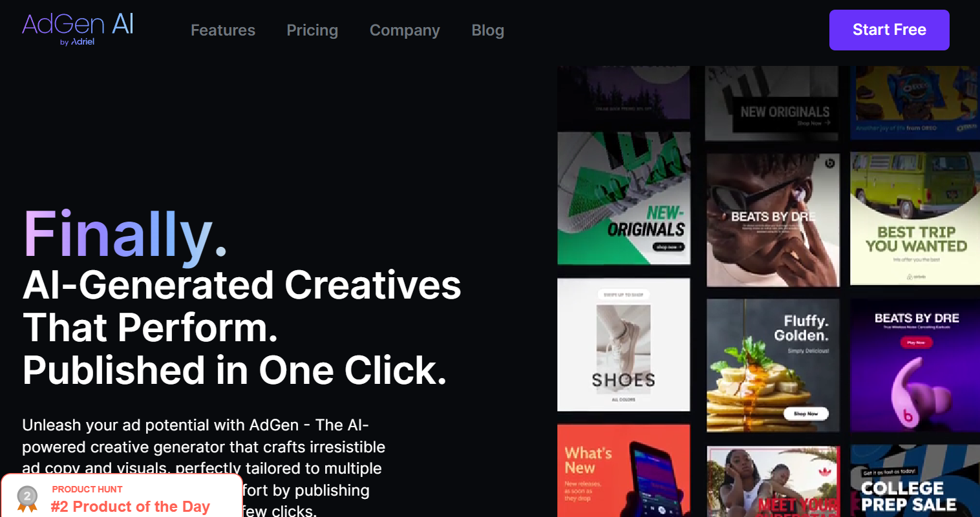The image size is (980, 517).
Task: Visit the Blog link
Action: pyautogui.click(x=488, y=30)
